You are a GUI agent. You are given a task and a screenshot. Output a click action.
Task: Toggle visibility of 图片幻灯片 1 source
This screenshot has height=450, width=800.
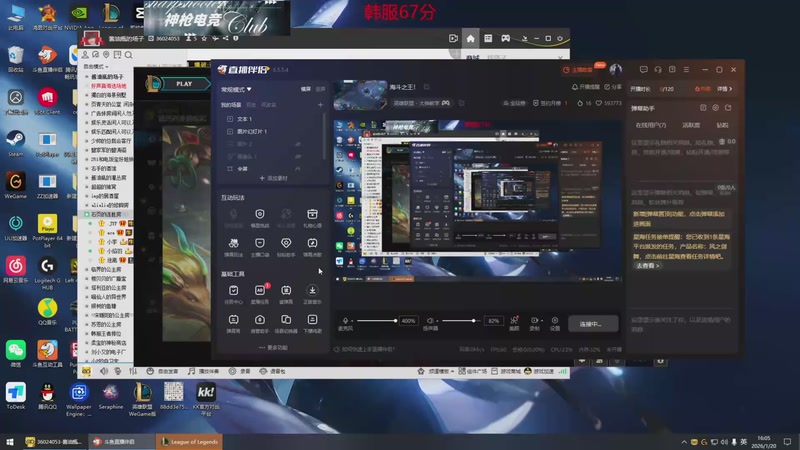(x=230, y=131)
